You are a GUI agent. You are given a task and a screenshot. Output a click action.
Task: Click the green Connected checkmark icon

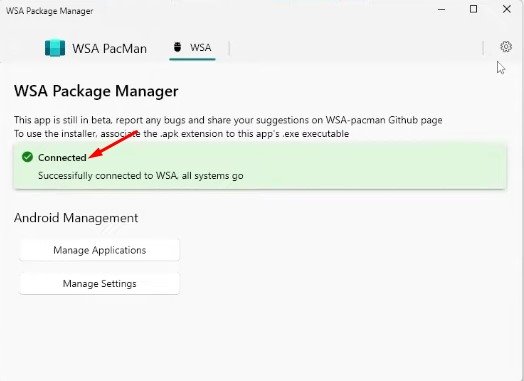27,157
